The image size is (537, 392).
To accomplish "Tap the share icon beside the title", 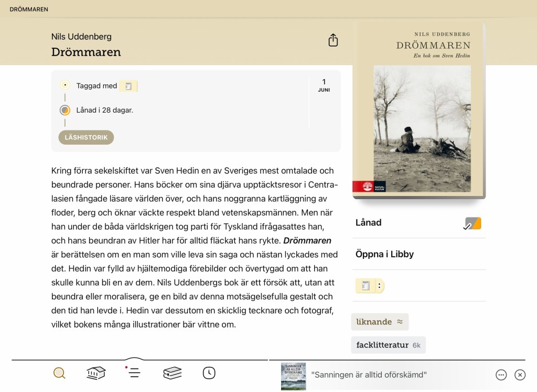I will 333,40.
